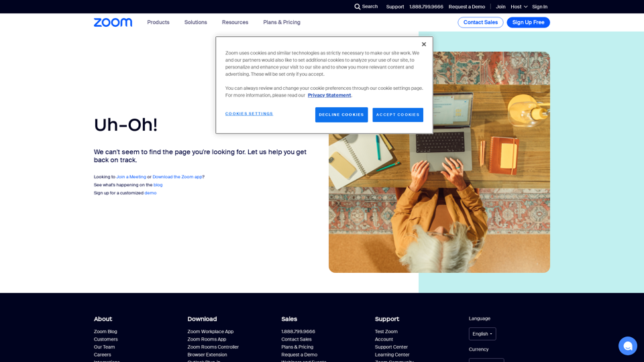Click Request a Demo in the footer

pos(299,355)
